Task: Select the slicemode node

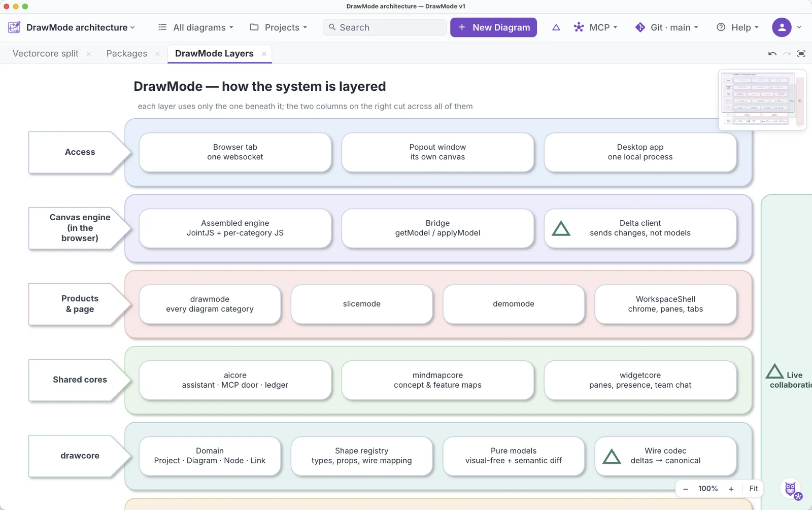Action: point(361,304)
